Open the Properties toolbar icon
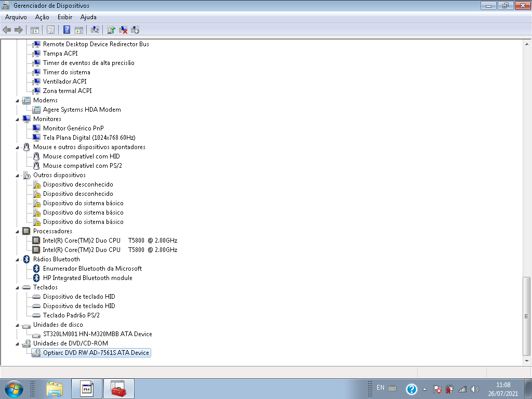532x399 pixels. [x=50, y=30]
